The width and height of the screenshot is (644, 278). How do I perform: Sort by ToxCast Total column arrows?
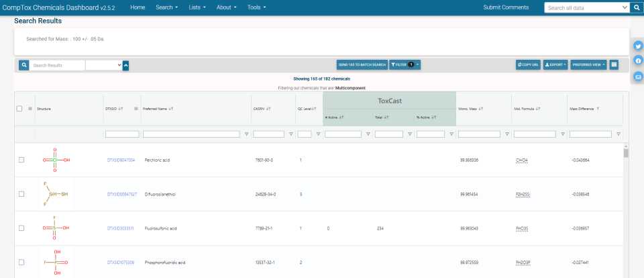386,118
